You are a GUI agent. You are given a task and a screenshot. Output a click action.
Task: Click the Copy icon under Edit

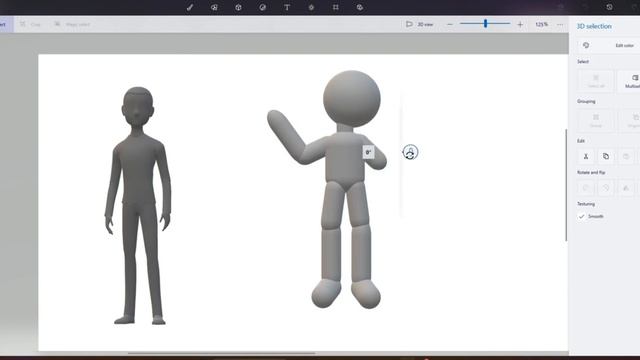pos(606,156)
